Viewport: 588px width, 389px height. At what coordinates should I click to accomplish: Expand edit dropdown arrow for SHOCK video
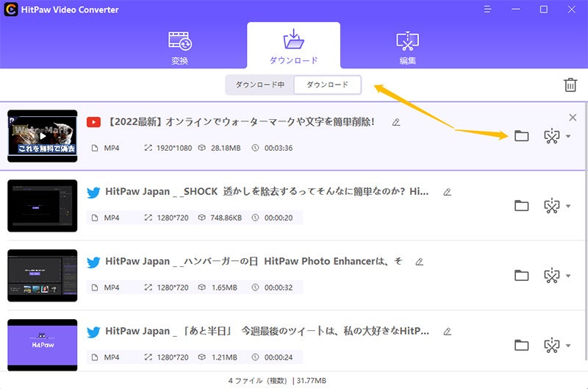pos(568,206)
